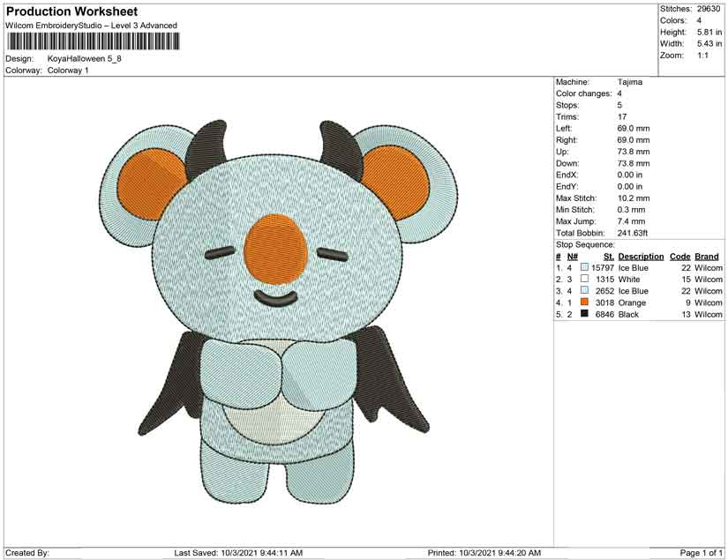Click the Last Saved timestamp in the footer
The width and height of the screenshot is (728, 560).
pos(238,553)
